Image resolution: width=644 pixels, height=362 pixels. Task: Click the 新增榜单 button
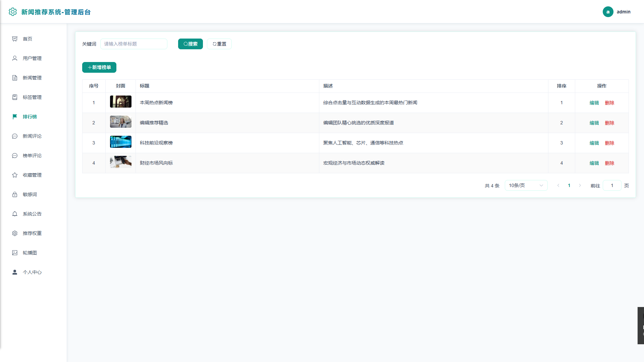(x=99, y=67)
